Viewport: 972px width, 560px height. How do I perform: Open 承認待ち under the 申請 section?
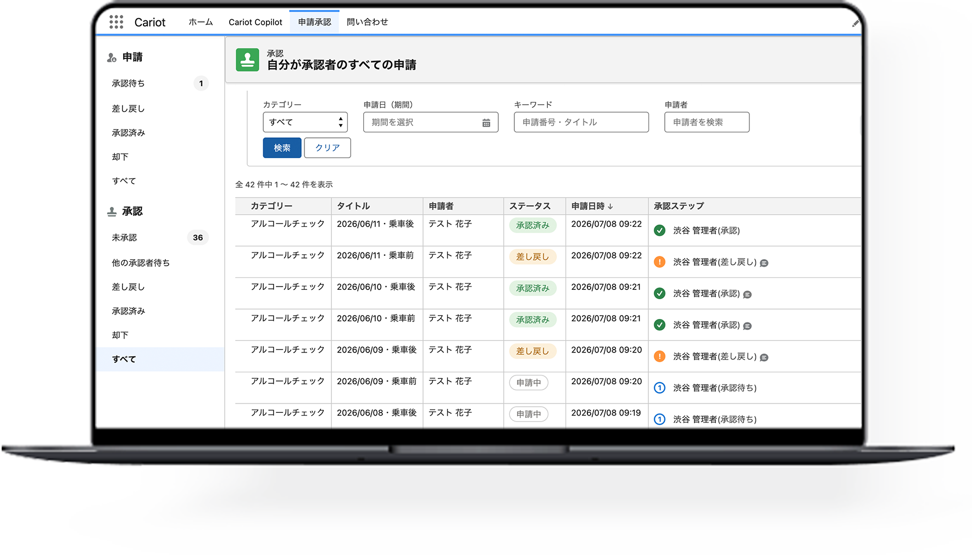129,83
